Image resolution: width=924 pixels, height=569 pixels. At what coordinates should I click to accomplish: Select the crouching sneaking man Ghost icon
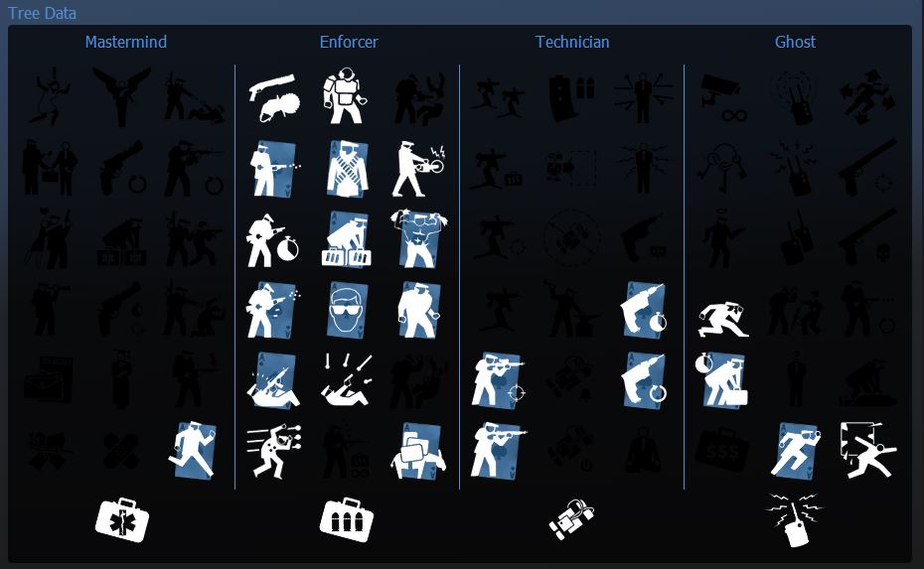coord(723,319)
